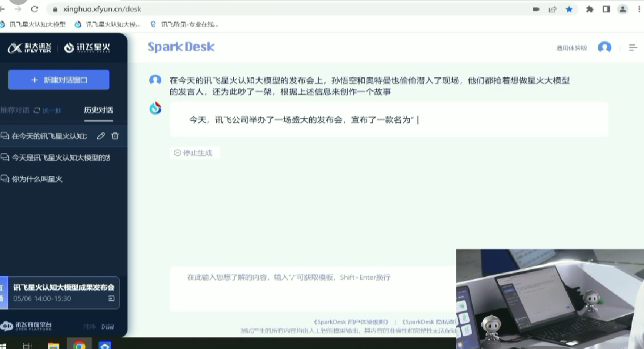Click the camera icon in the address bar

click(536, 9)
